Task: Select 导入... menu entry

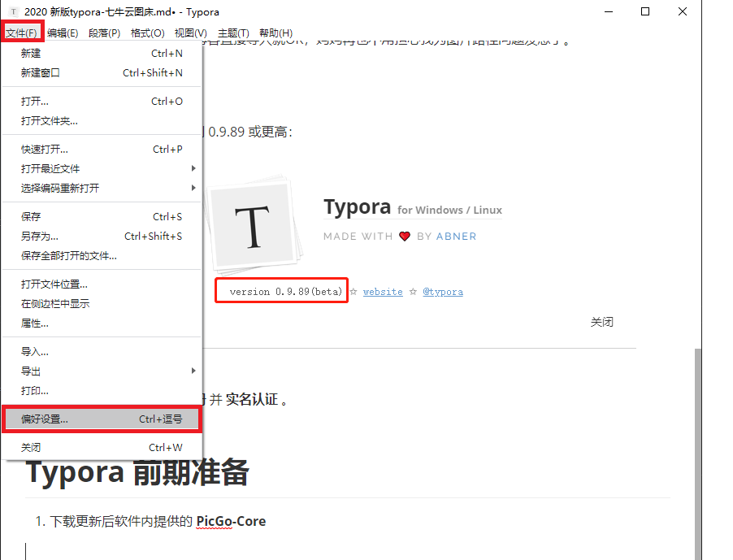Action: [102, 352]
